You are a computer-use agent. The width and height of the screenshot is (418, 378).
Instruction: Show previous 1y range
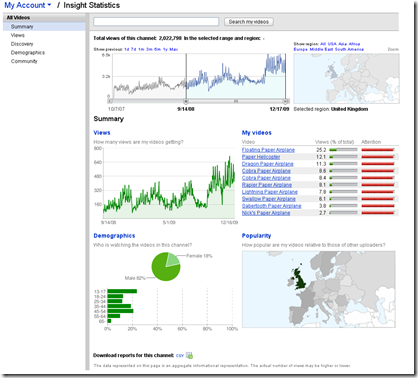(x=165, y=49)
